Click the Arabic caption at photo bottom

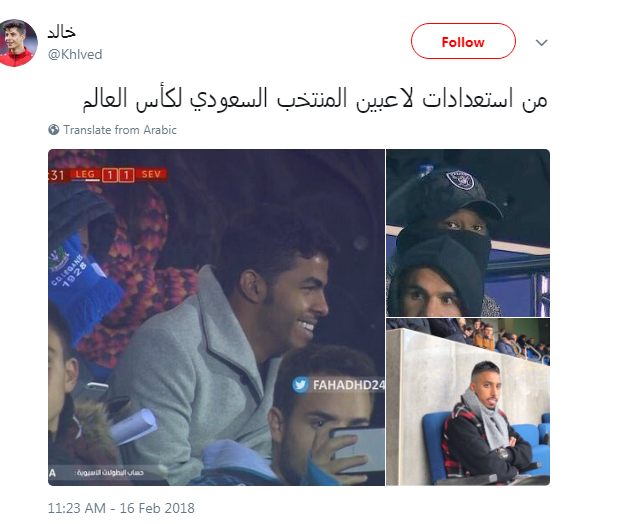[109, 473]
